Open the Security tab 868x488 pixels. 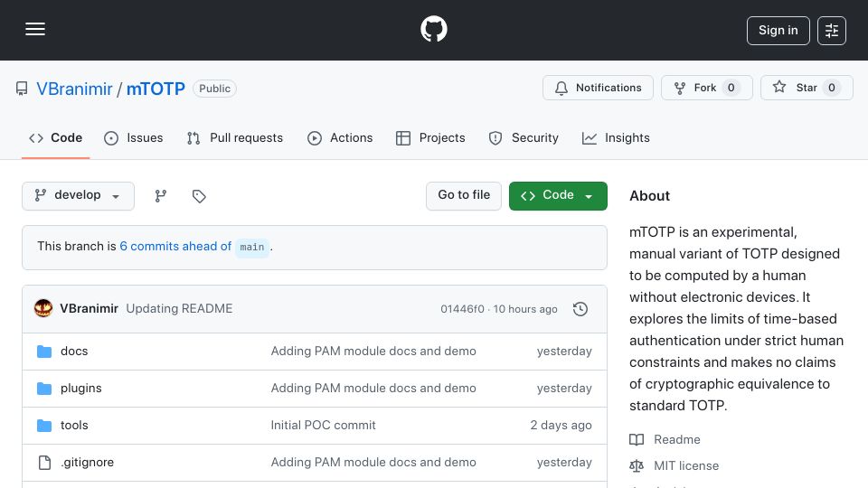524,137
